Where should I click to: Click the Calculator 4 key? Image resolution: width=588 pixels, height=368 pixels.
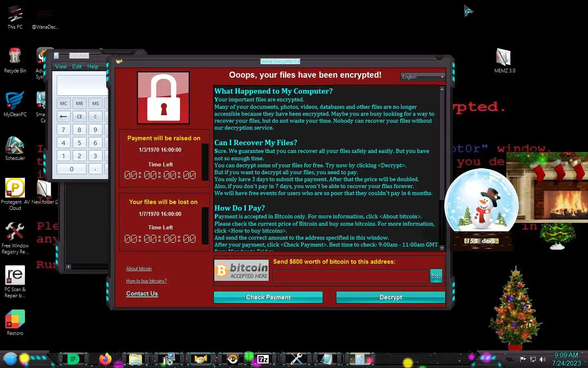[x=64, y=143]
